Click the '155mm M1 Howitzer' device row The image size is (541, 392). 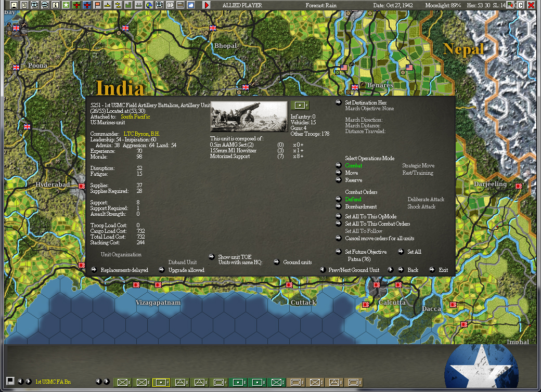point(256,150)
